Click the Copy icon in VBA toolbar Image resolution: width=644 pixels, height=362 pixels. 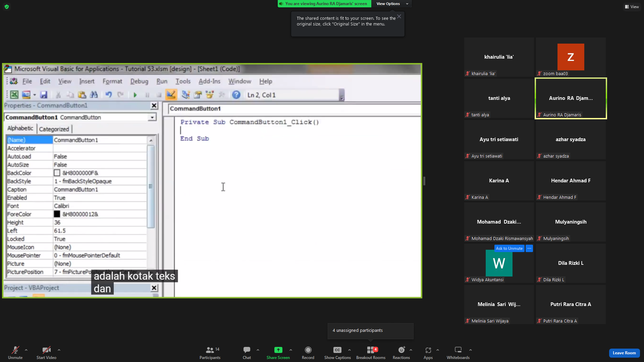[70, 95]
